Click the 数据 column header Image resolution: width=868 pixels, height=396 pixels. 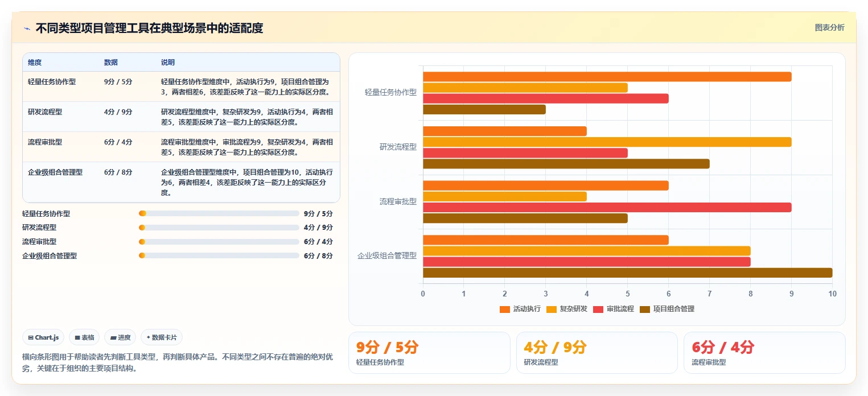point(111,62)
